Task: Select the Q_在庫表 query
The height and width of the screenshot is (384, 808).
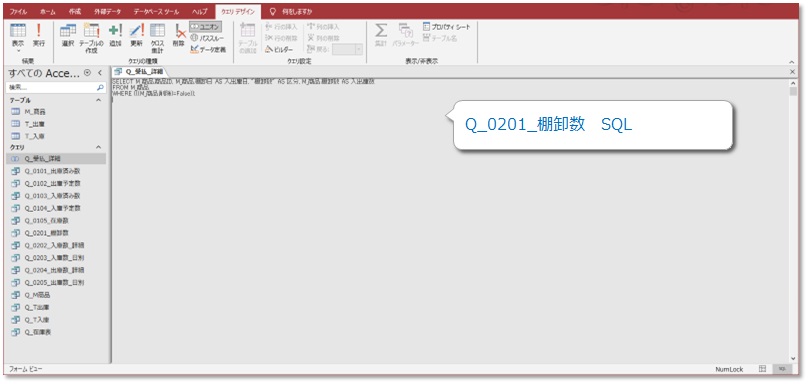Action: tap(56, 332)
